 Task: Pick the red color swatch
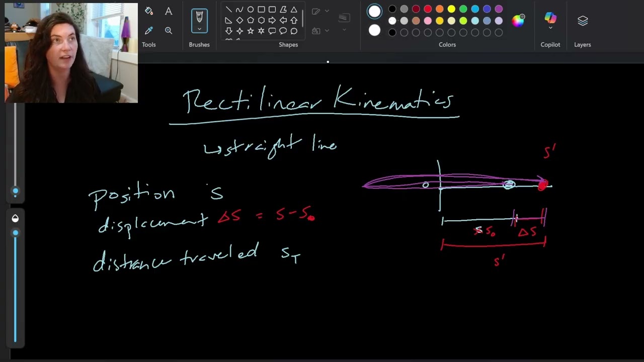click(428, 9)
